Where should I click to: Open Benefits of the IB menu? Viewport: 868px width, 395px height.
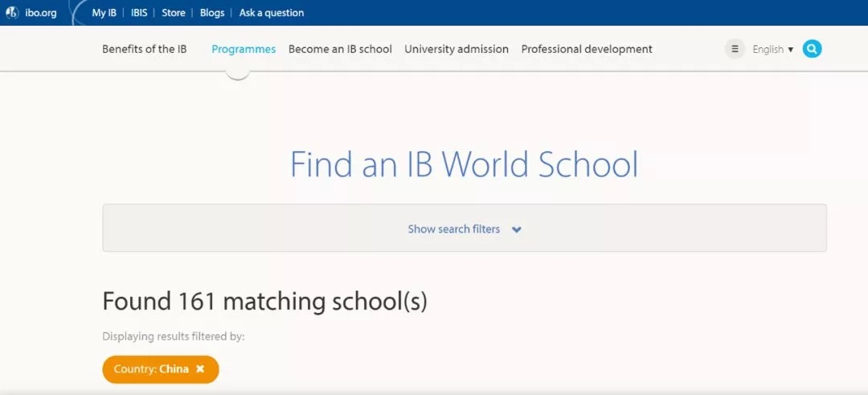click(145, 49)
